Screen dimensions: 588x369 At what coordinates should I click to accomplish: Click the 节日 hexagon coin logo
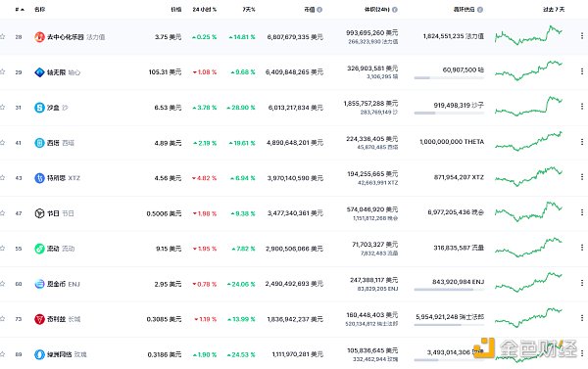[x=39, y=213]
